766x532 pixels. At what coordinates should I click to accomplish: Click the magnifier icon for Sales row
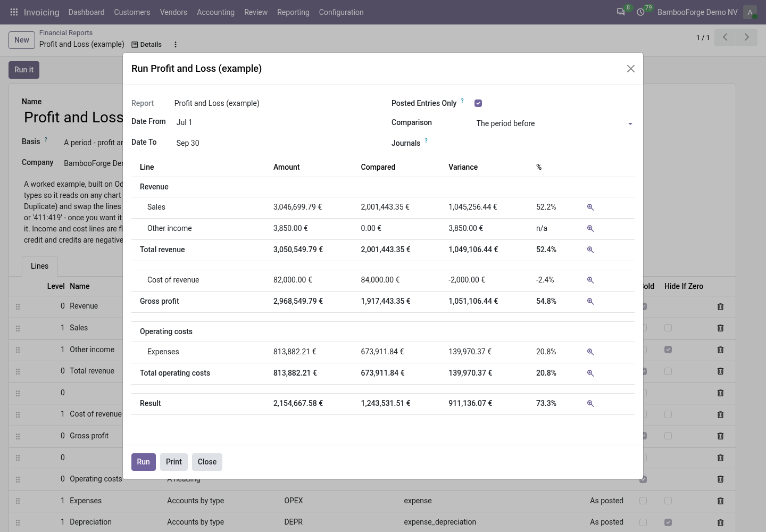(590, 207)
